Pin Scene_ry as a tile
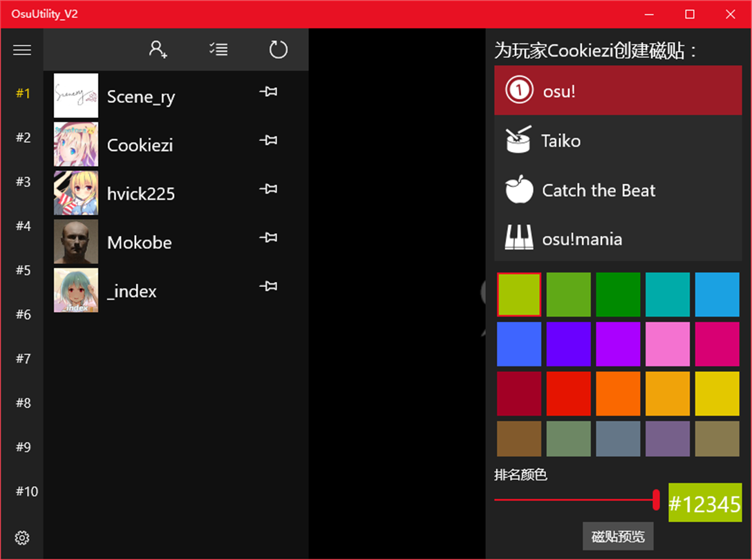752x560 pixels. [269, 91]
